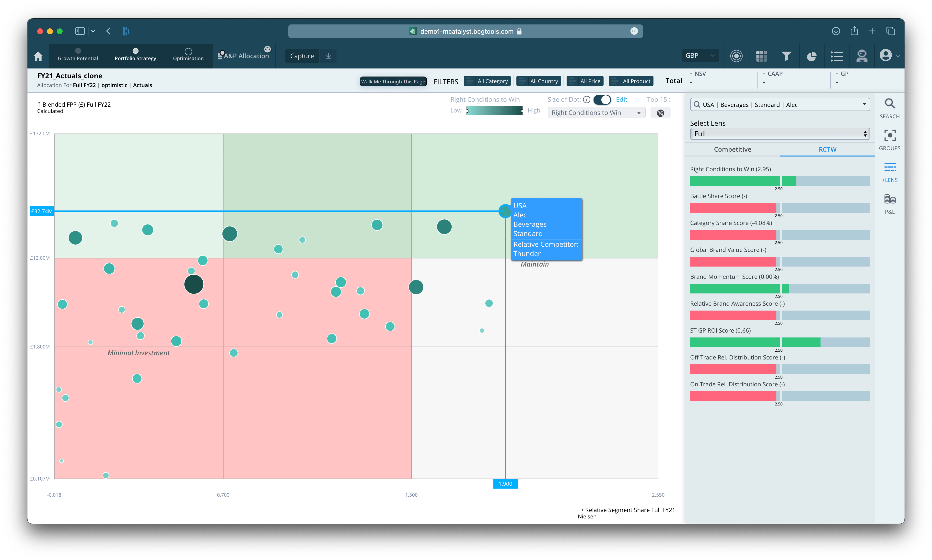This screenshot has width=932, height=560.
Task: Toggle the Size of Dot switch
Action: click(602, 100)
